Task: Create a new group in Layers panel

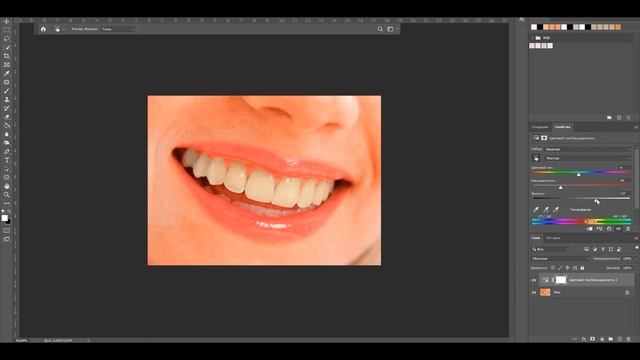Action: point(611,339)
